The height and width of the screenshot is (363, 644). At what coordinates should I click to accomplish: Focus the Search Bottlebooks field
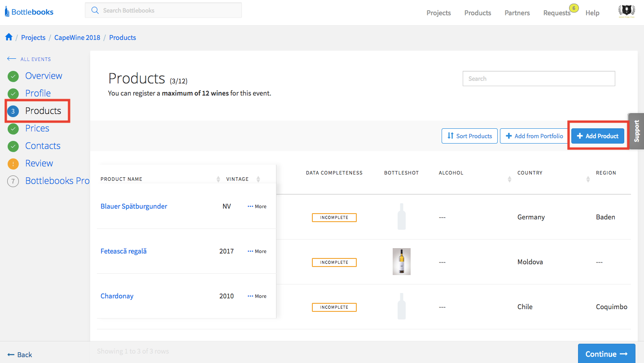tap(163, 10)
